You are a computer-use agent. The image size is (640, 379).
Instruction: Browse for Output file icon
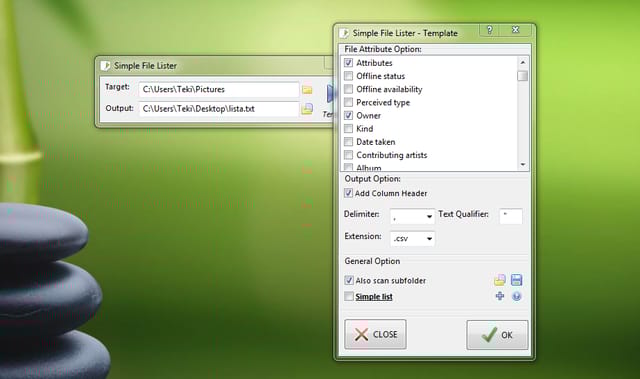point(307,109)
